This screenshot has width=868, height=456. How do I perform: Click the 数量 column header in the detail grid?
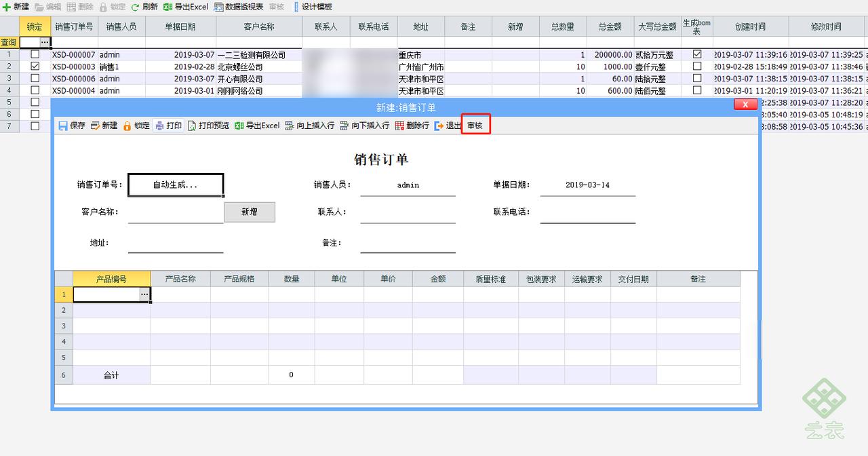(292, 279)
